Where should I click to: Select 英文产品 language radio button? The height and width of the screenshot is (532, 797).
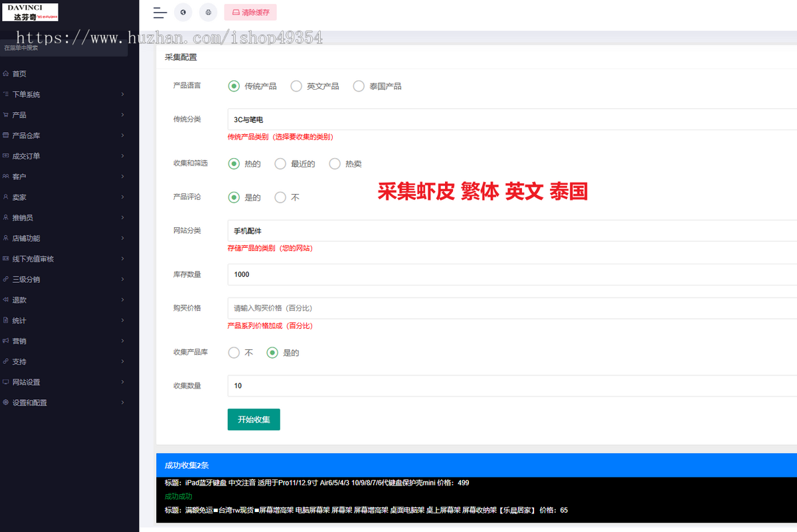point(296,86)
